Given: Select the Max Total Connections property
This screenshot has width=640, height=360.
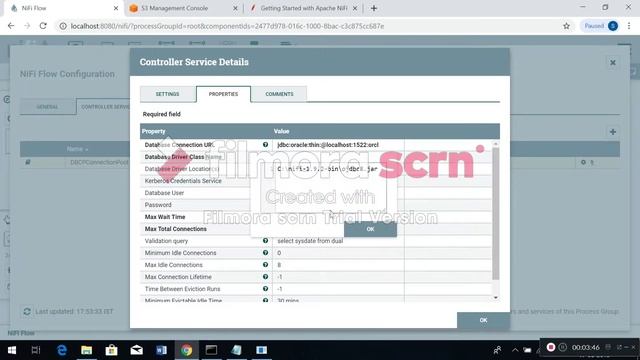Looking at the screenshot, I should tap(176, 229).
